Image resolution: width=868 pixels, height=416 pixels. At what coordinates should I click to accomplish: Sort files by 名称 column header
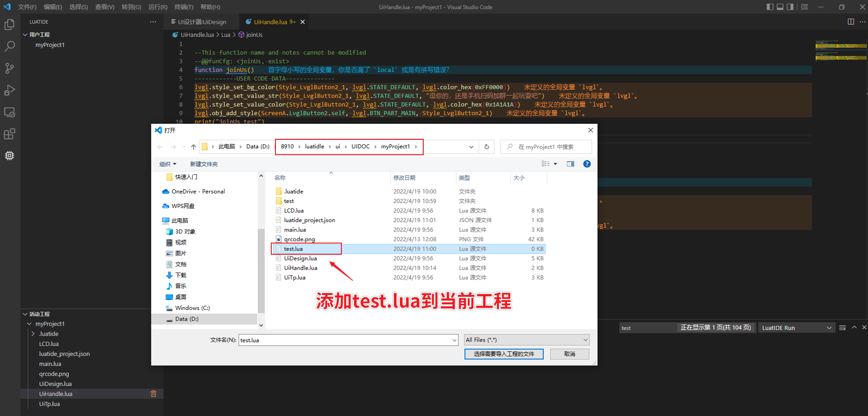tap(280, 178)
